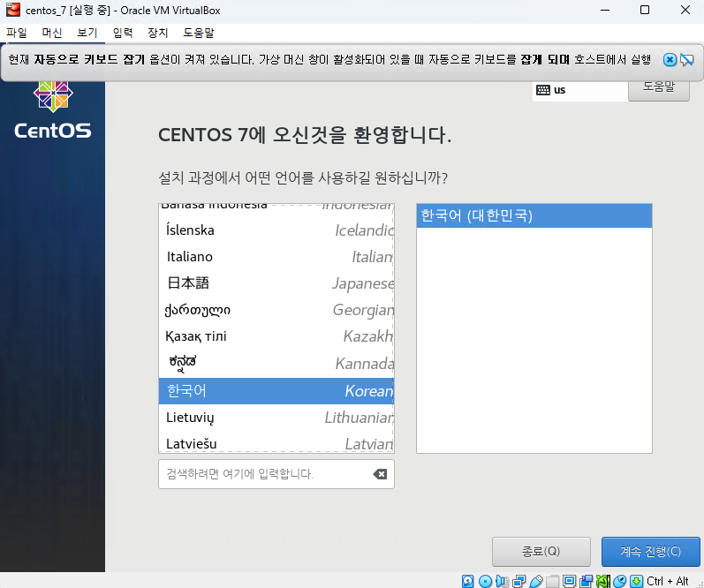
Task: Open the 보기 menu
Action: 87,33
